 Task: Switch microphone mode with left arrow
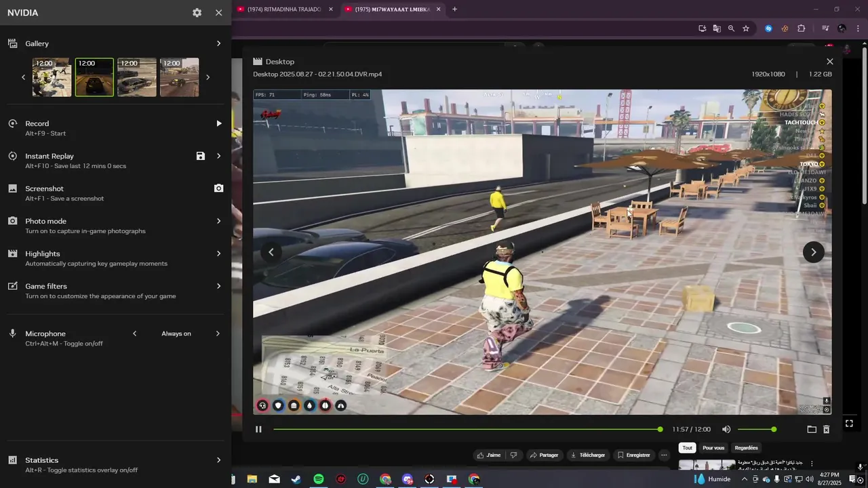(x=134, y=333)
